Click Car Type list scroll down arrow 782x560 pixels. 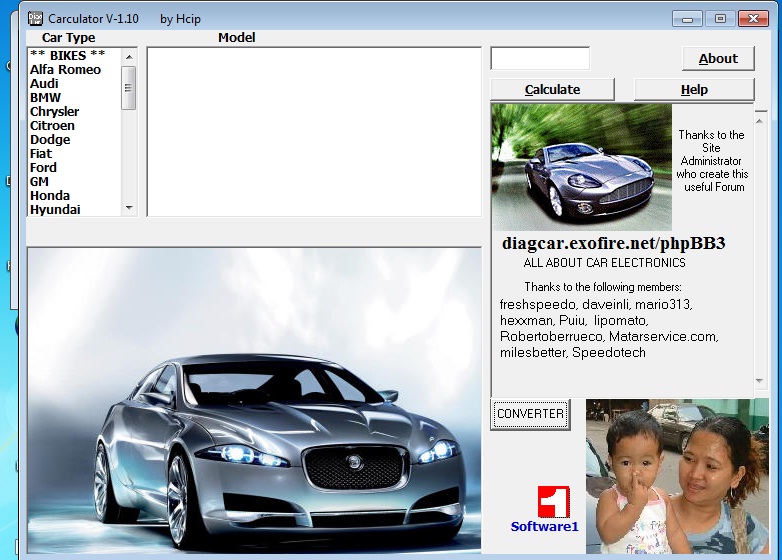129,207
